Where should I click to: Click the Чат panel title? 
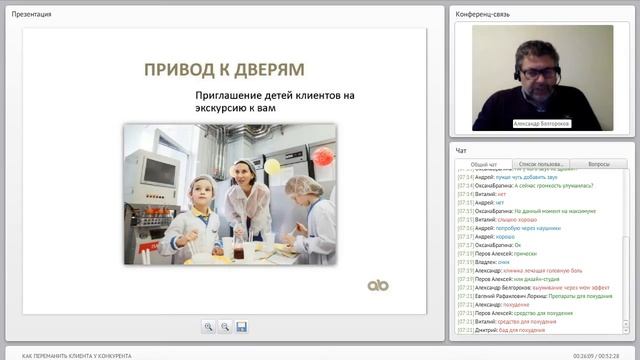point(461,151)
